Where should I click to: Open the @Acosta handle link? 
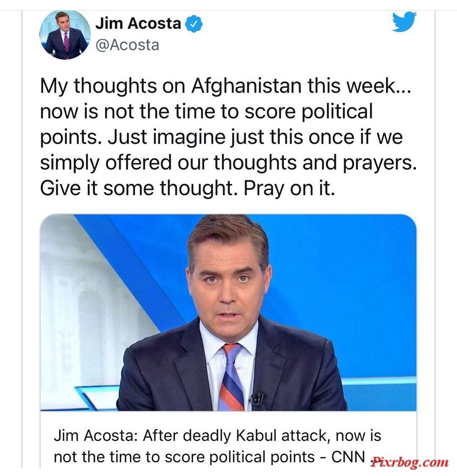point(127,45)
